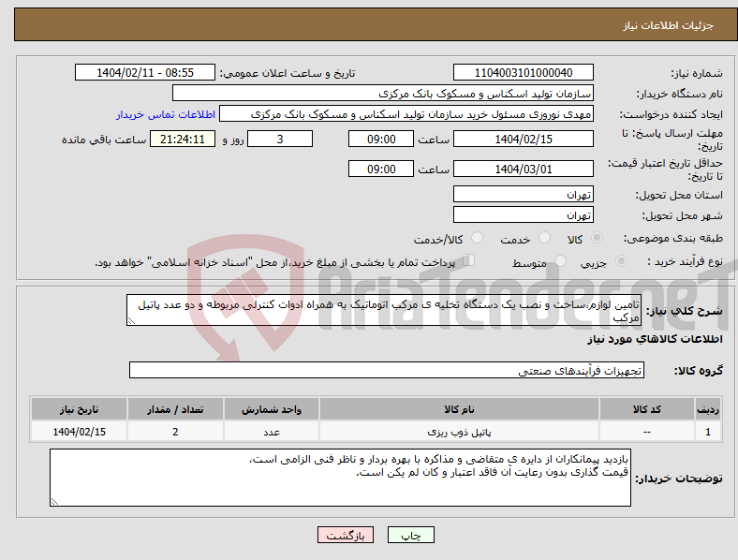
Task: Click the quantity cell 2 in table
Action: click(175, 432)
